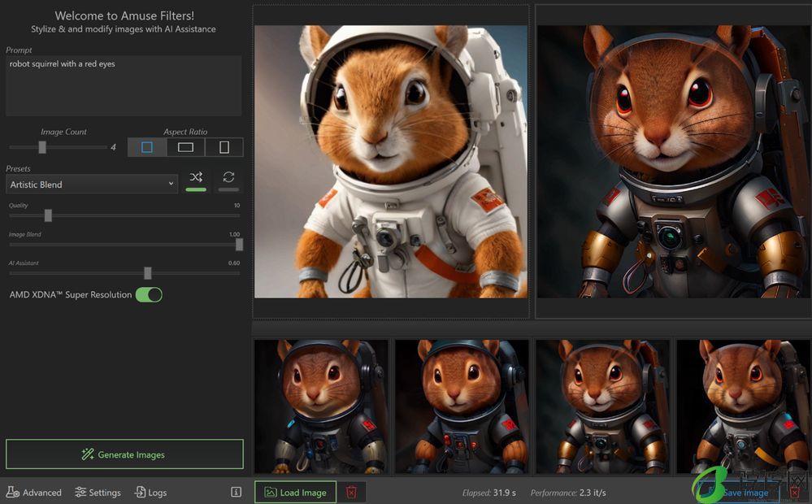The image size is (812, 504).
Task: Click the refresh preset icon
Action: [x=228, y=177]
